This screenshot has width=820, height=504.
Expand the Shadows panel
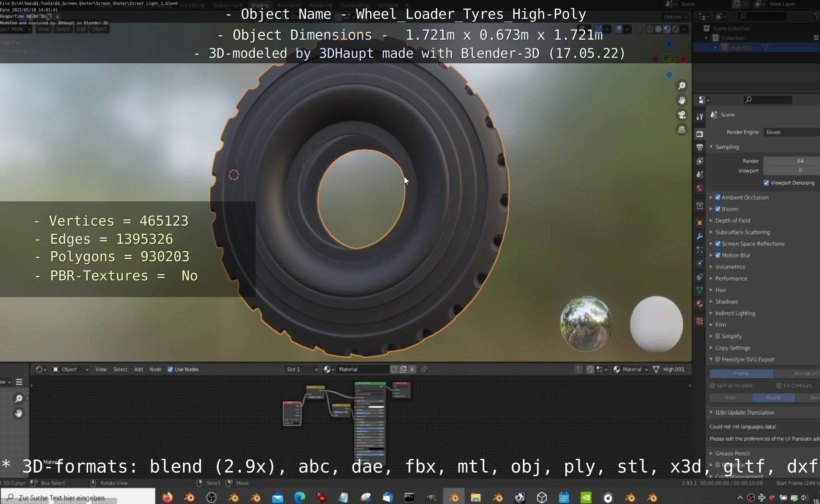coord(726,302)
